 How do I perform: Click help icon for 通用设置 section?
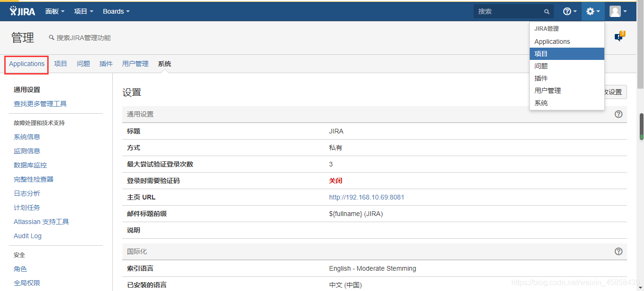(x=619, y=114)
